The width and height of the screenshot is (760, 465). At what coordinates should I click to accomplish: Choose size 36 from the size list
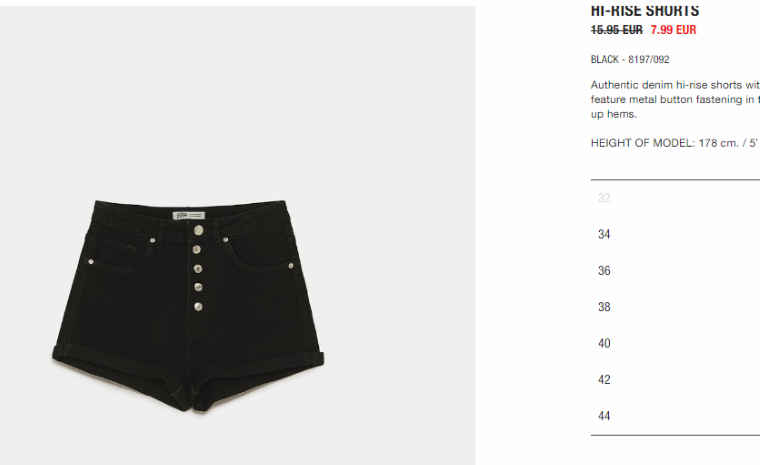604,271
